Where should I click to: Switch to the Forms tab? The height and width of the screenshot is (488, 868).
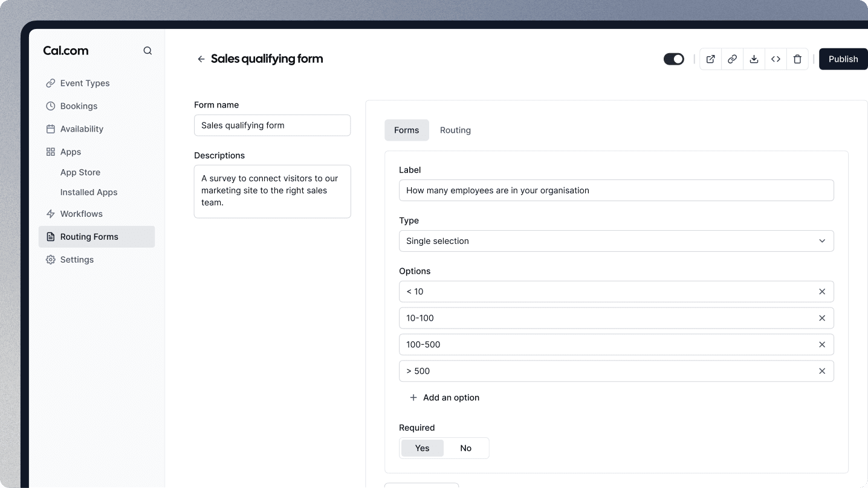pyautogui.click(x=407, y=130)
